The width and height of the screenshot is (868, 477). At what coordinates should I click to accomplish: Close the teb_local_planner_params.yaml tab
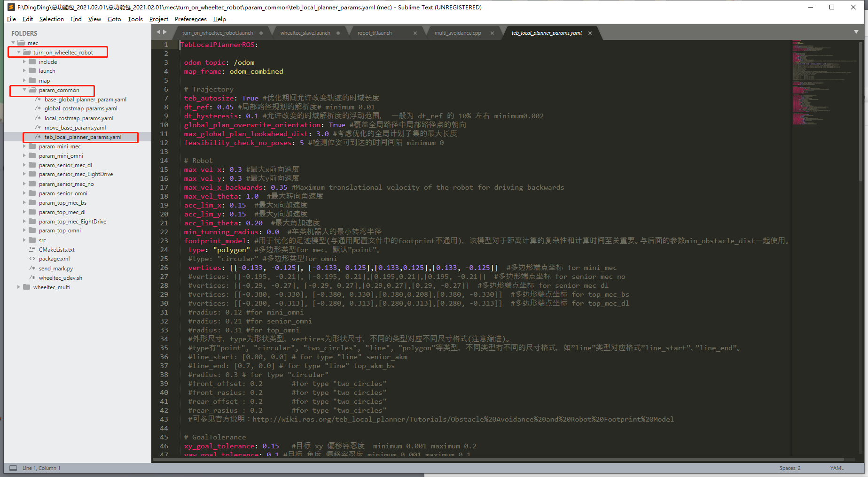590,33
